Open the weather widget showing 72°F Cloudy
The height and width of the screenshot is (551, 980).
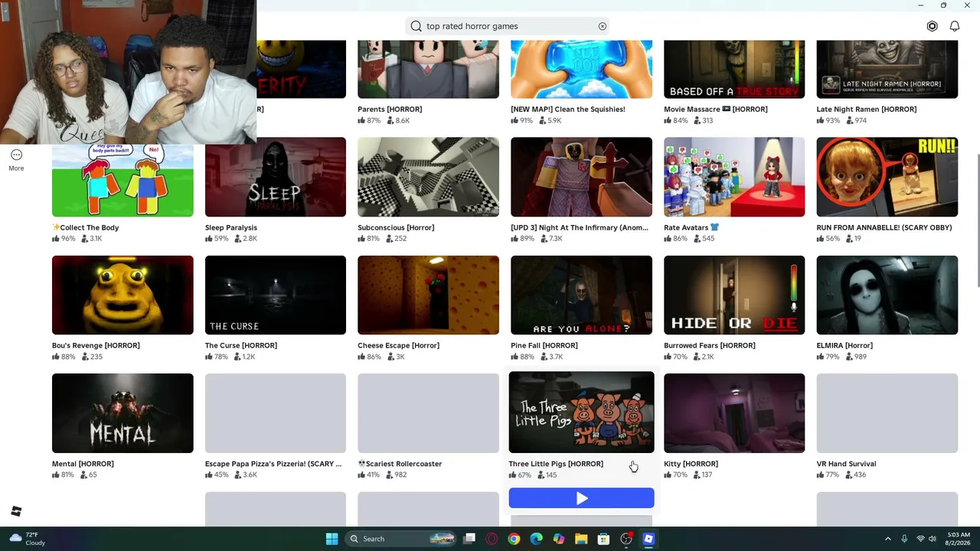(26, 539)
